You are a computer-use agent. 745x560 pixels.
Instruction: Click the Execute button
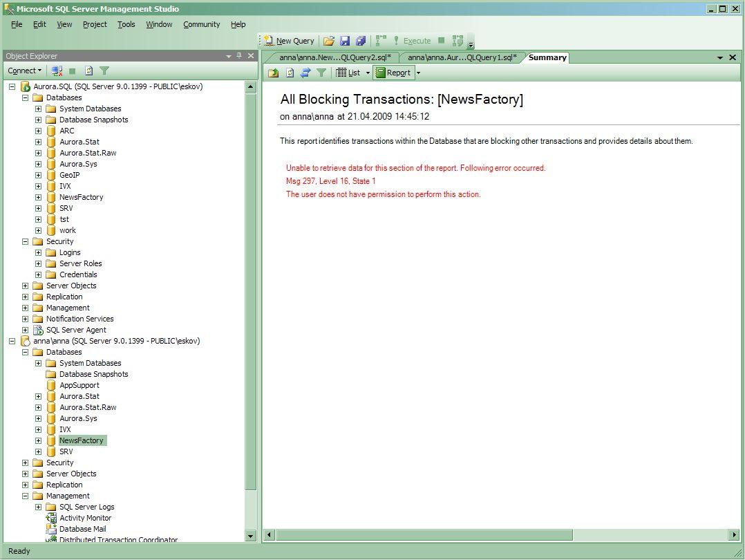(411, 41)
